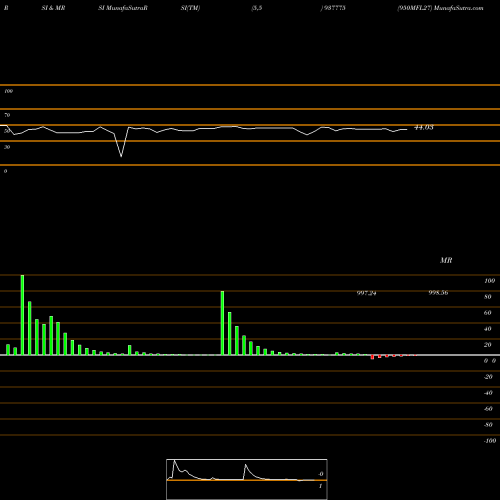This screenshot has width=500, height=500.
Task: Click the 'SI & MR' header text
Action: click(53, 8)
